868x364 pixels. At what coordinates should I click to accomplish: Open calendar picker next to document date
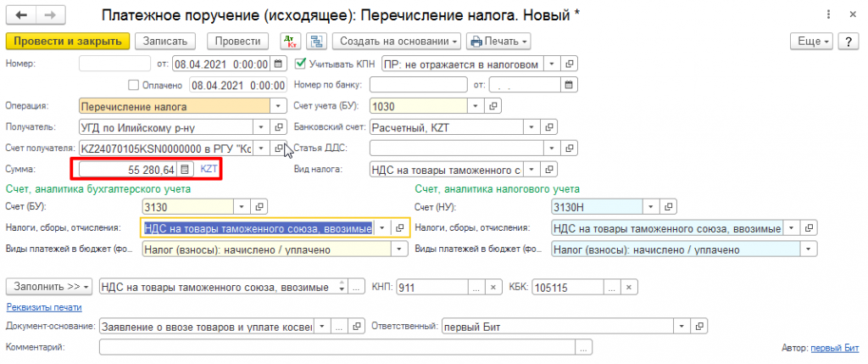278,64
